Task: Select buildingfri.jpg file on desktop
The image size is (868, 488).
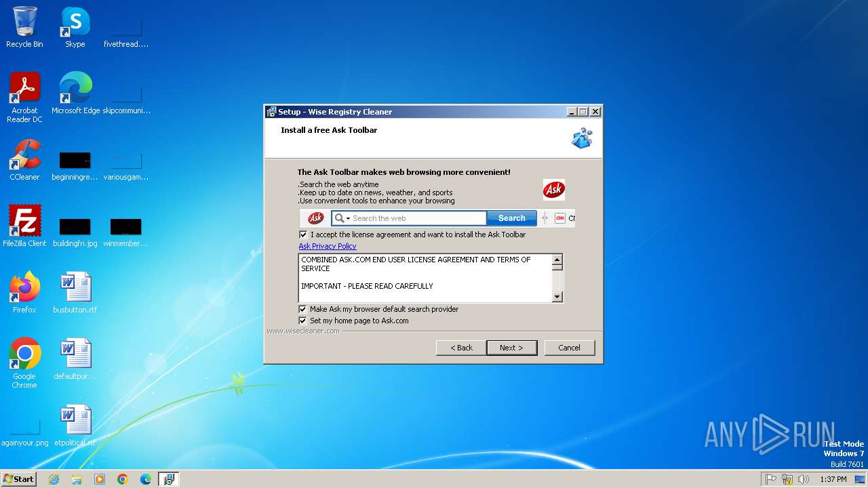Action: click(75, 233)
